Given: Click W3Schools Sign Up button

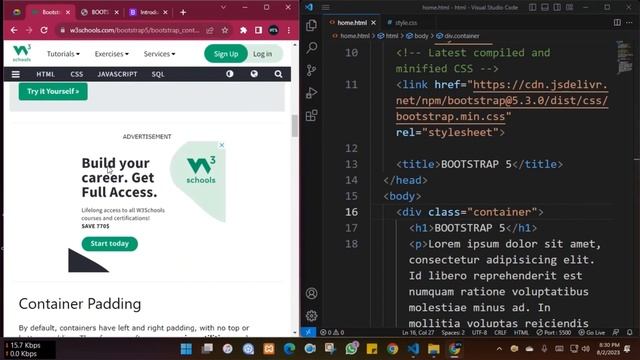Looking at the screenshot, I should click(x=226, y=54).
